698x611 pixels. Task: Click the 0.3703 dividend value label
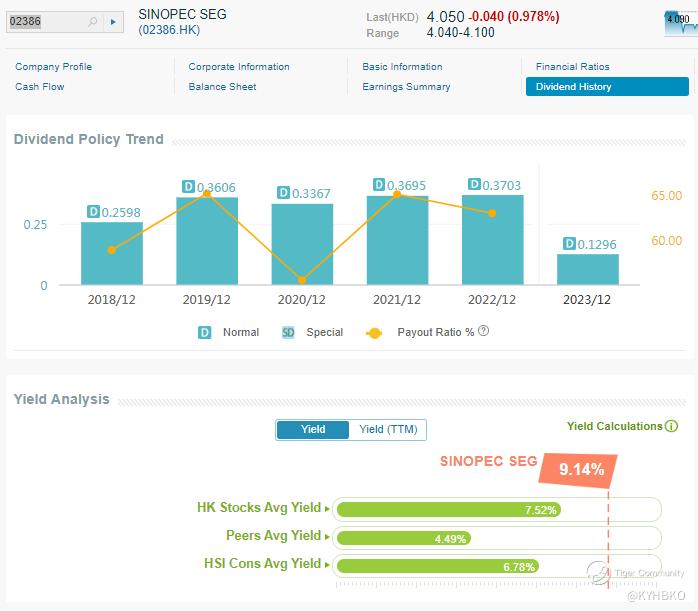pyautogui.click(x=501, y=185)
